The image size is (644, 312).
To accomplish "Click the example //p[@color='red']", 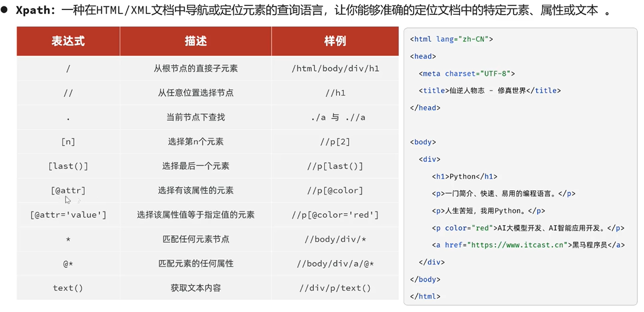I will coord(335,215).
